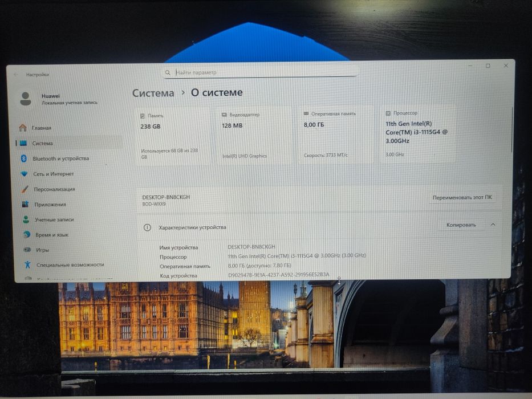The height and width of the screenshot is (399, 532).
Task: Open Игры settings
Action: click(x=72, y=250)
